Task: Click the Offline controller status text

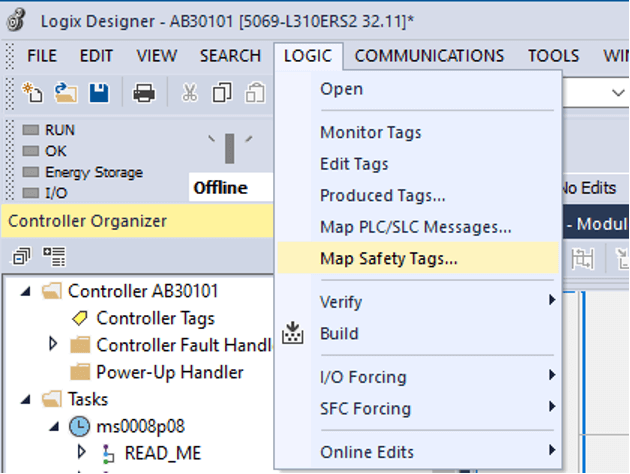Action: 220,188
